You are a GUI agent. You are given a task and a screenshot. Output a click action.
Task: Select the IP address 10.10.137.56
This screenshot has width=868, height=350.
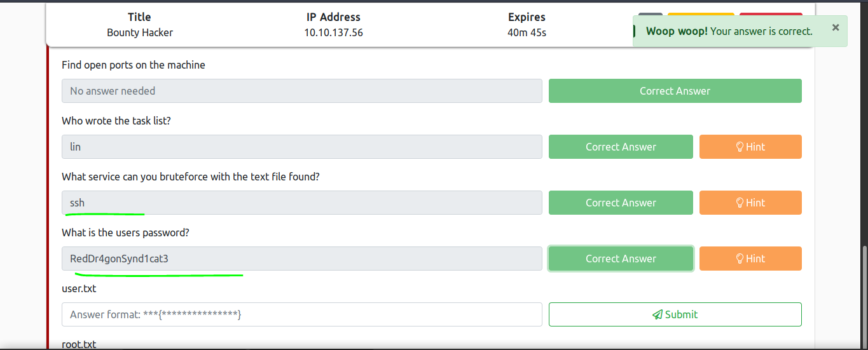pyautogui.click(x=334, y=32)
